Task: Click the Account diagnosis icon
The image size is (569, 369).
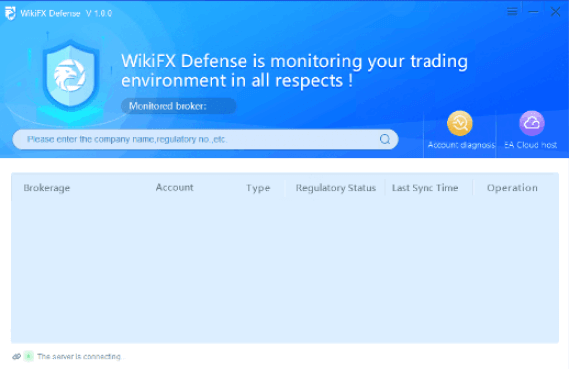Action: click(460, 123)
